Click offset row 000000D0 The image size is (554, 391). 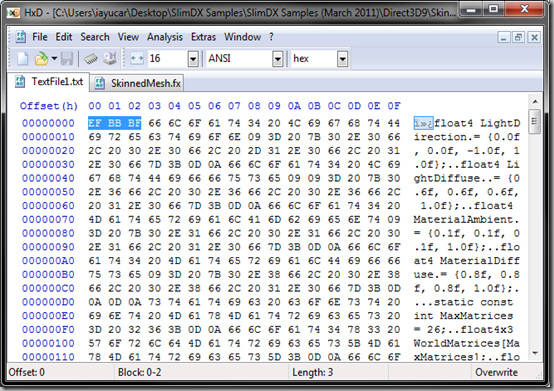tap(48, 302)
